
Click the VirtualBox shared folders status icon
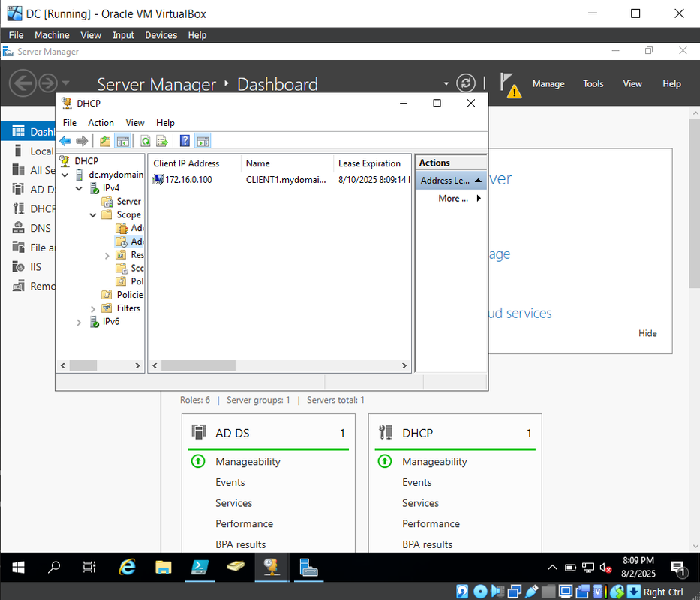(x=548, y=592)
